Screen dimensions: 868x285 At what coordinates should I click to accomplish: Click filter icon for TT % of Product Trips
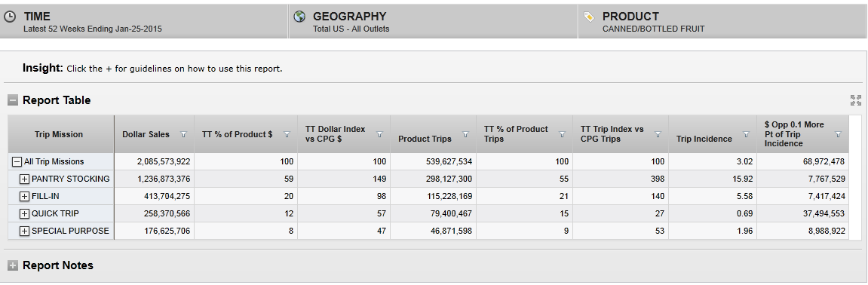pyautogui.click(x=563, y=134)
